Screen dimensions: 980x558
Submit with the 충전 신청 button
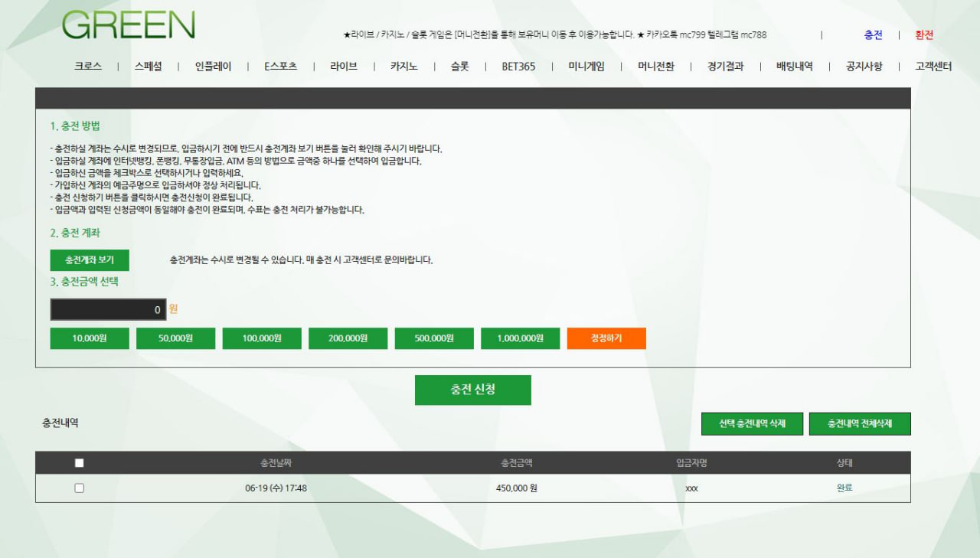[472, 390]
